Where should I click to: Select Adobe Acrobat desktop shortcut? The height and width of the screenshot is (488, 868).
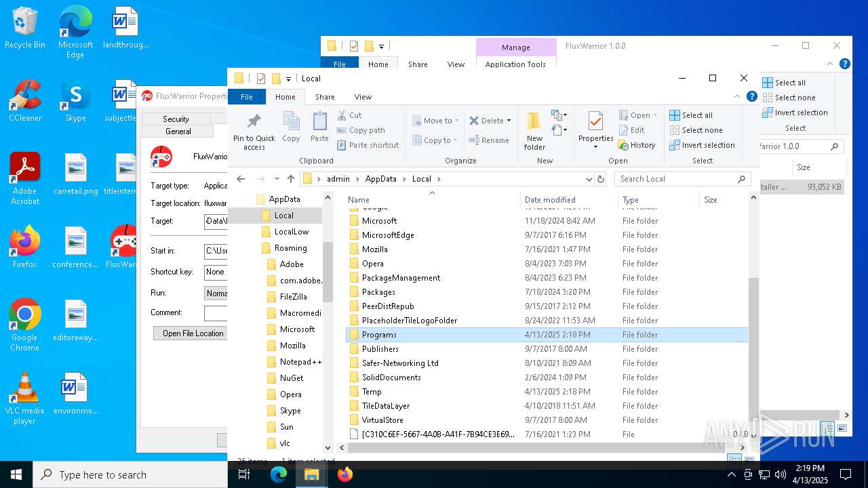[25, 178]
